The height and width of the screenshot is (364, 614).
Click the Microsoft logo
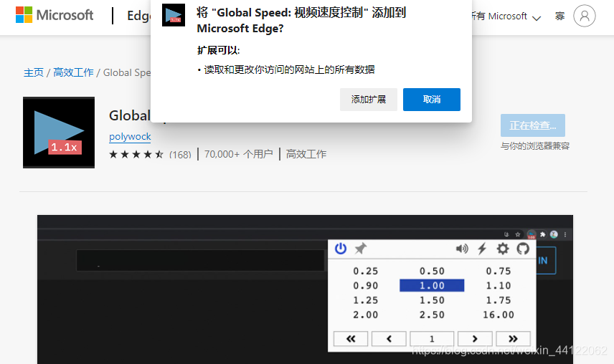coord(55,15)
